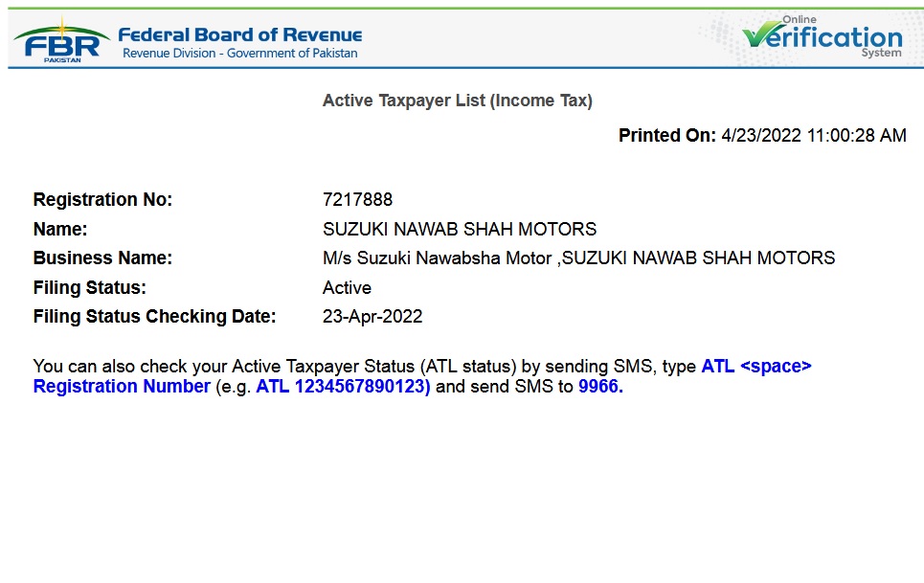Select registration number value 7217888

[357, 200]
